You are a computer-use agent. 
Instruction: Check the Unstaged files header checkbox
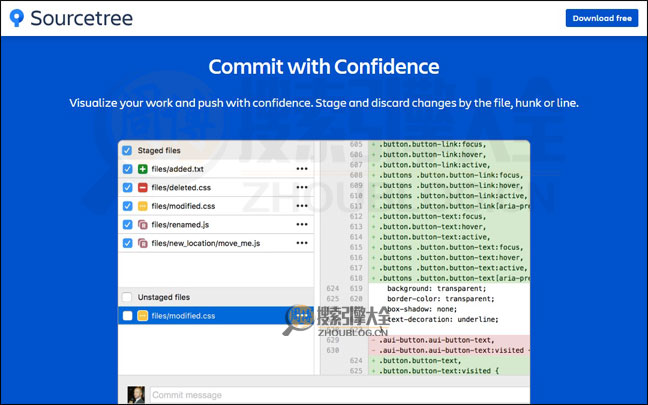126,297
